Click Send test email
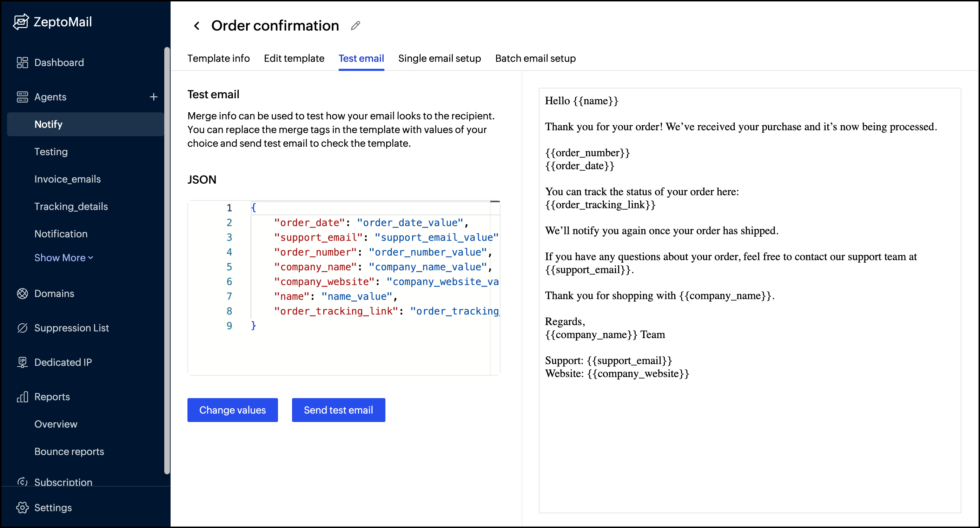 tap(338, 410)
